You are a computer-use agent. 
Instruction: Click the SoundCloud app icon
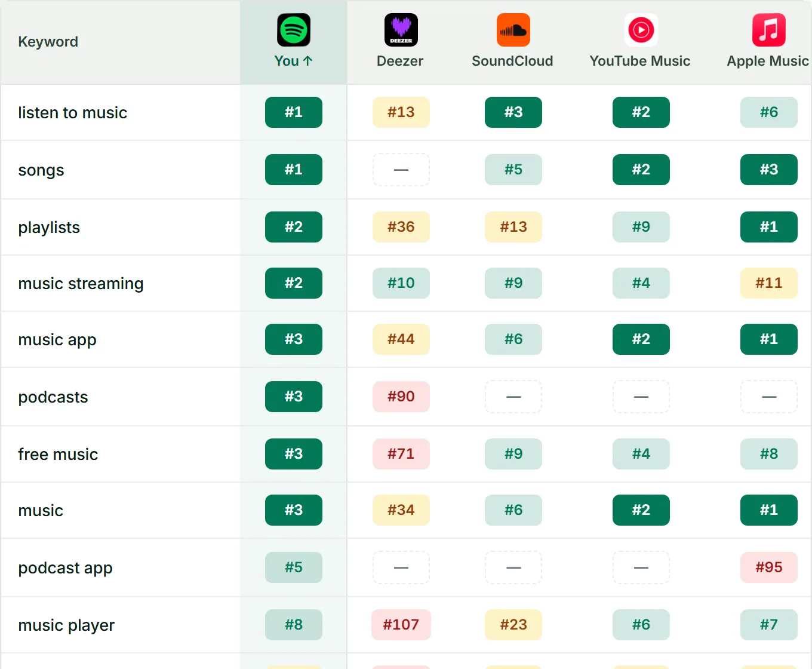tap(513, 30)
